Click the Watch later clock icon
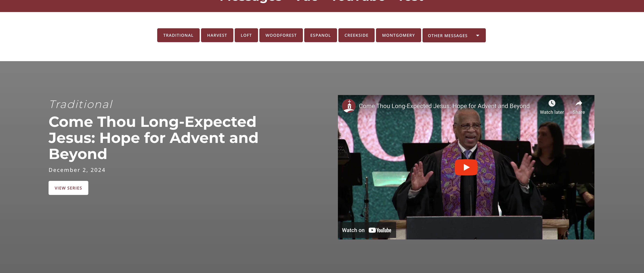Screen dimensions: 644x273 click(x=552, y=103)
